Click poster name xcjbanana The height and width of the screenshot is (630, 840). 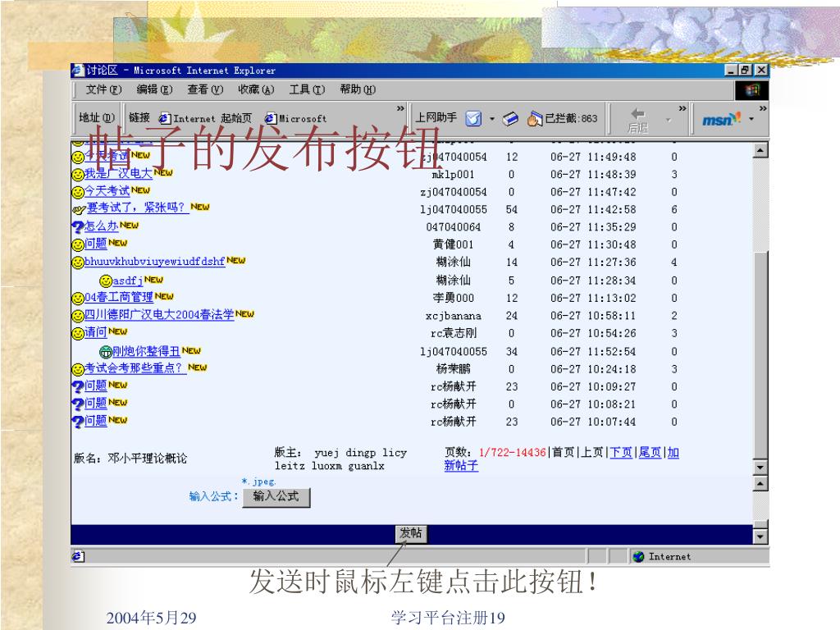coord(453,316)
